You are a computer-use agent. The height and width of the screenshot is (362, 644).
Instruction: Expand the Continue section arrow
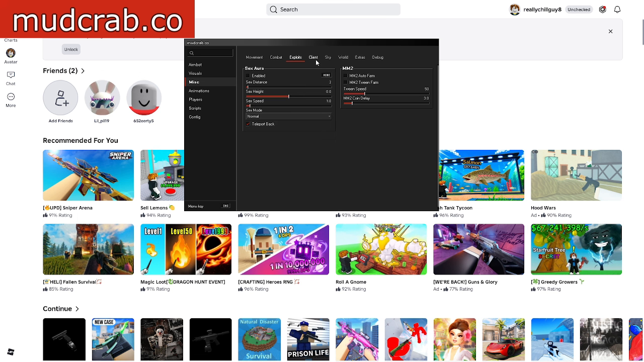tap(77, 309)
